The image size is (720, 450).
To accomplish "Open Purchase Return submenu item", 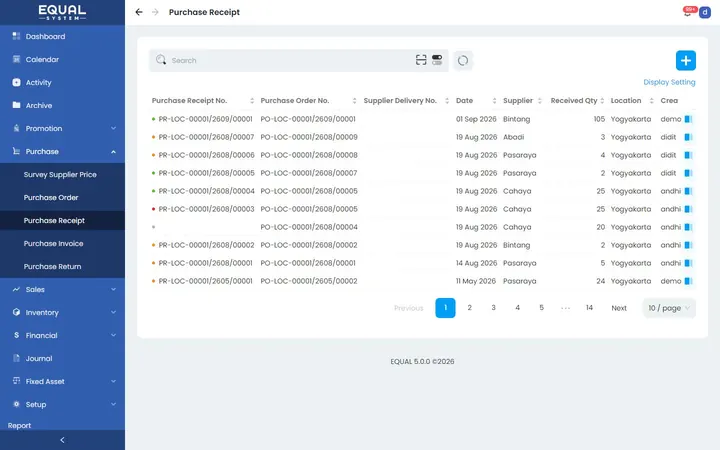I will [x=52, y=266].
